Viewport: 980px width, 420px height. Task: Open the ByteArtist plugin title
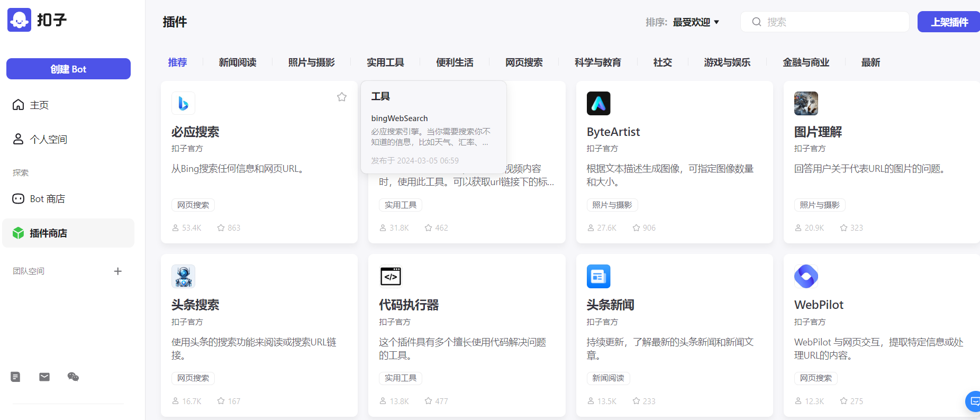click(613, 132)
